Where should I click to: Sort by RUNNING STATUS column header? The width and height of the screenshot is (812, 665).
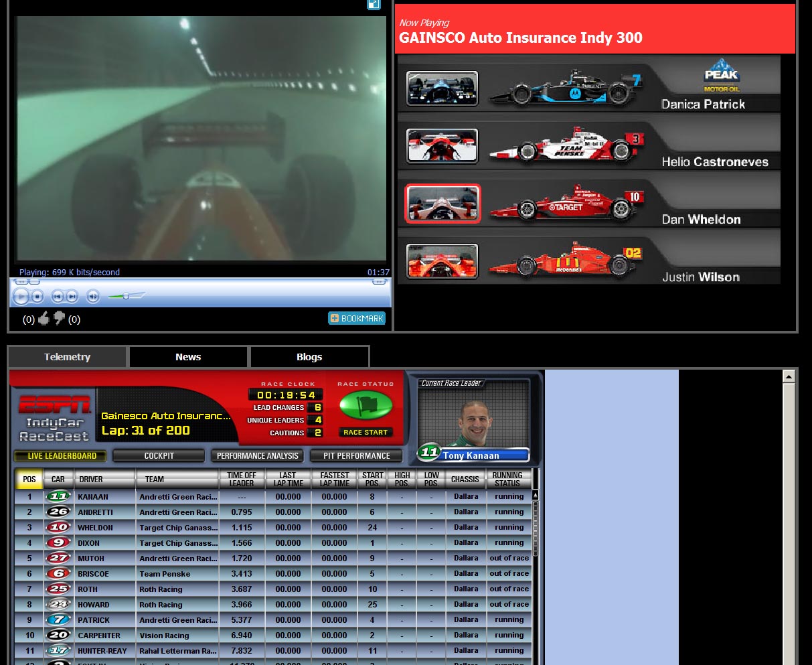507,479
